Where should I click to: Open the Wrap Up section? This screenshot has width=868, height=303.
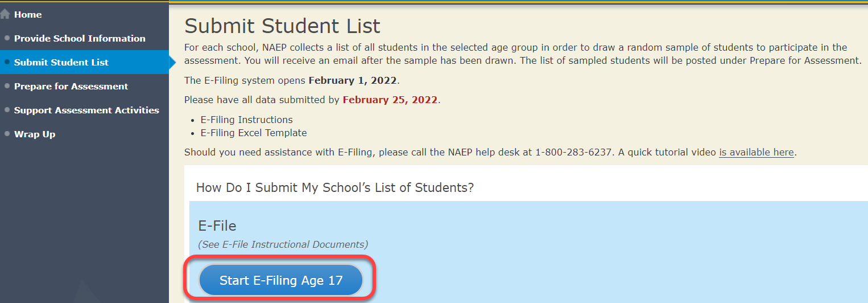(x=35, y=134)
